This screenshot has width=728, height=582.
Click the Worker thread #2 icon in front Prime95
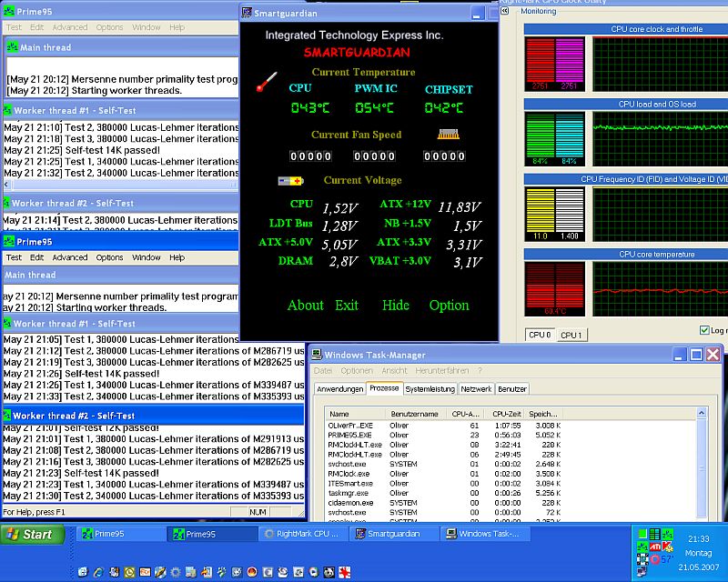coord(7,416)
